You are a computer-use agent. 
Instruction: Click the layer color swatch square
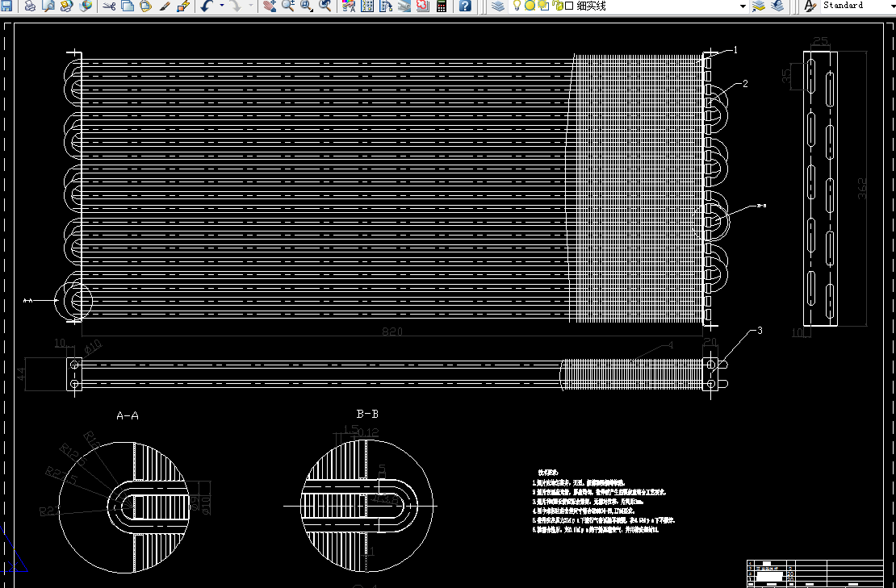(x=569, y=6)
